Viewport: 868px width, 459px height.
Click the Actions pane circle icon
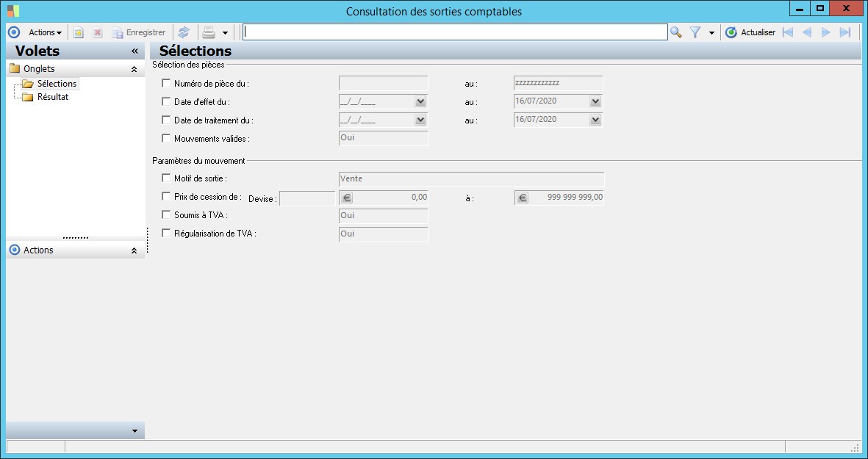point(15,250)
